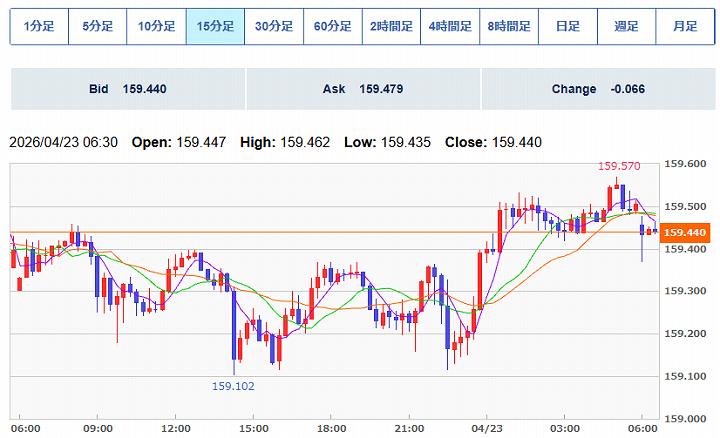Image resolution: width=720 pixels, height=438 pixels.
Task: Switch chart to 30分足 interval
Action: 274,27
